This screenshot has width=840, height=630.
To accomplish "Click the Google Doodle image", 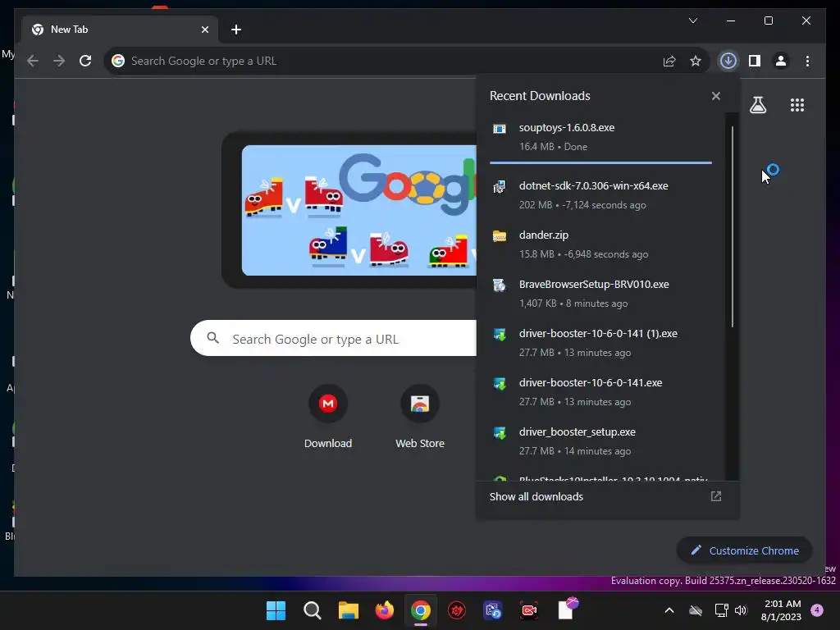I will (x=359, y=210).
